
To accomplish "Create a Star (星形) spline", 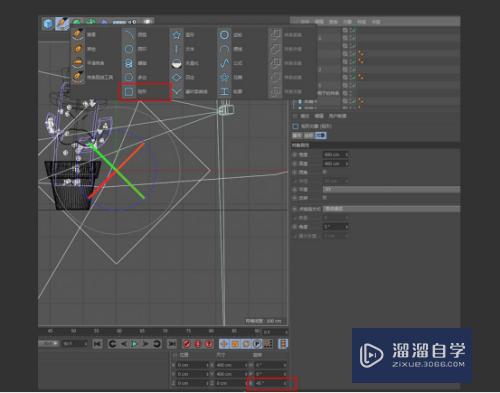I will coord(177,34).
